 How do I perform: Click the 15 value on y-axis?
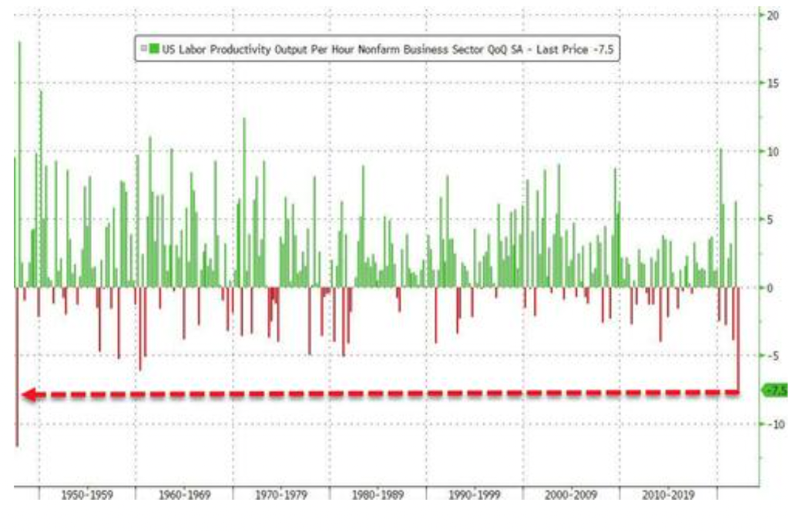click(772, 83)
